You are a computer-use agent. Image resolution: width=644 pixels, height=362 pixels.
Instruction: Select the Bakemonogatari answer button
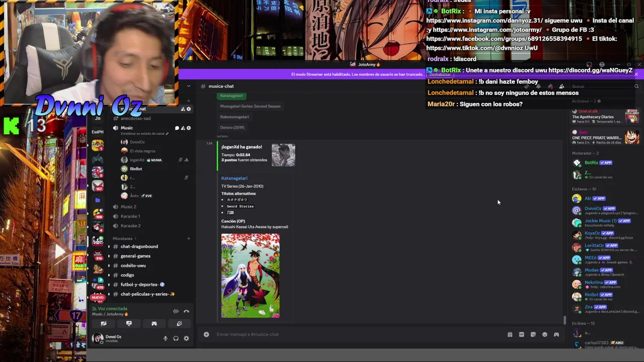coord(234,117)
